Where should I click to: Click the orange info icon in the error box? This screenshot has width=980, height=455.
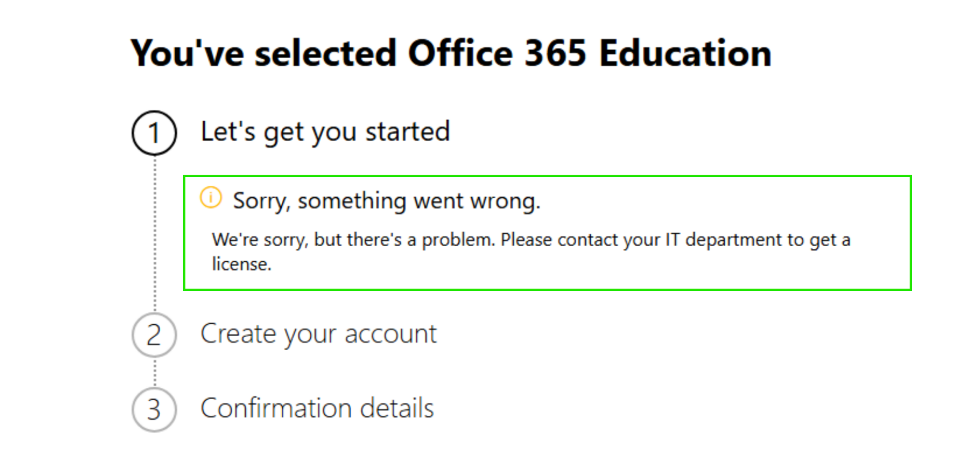211,198
